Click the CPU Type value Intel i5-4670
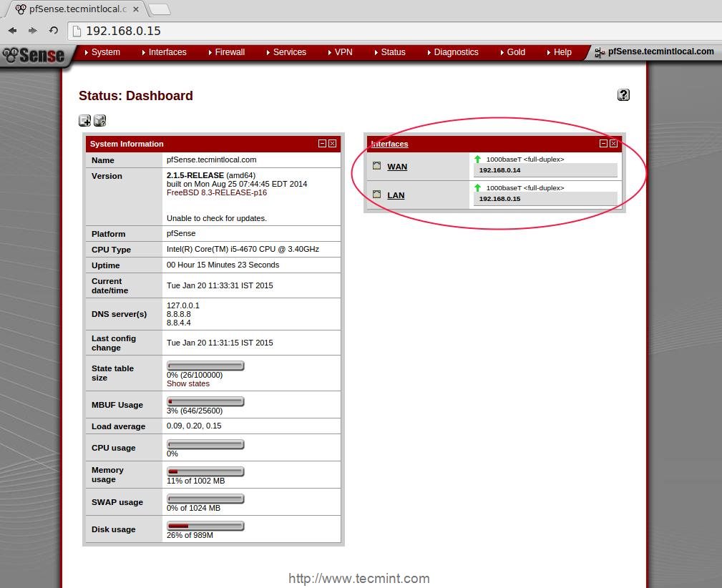This screenshot has width=722, height=588. click(x=243, y=249)
